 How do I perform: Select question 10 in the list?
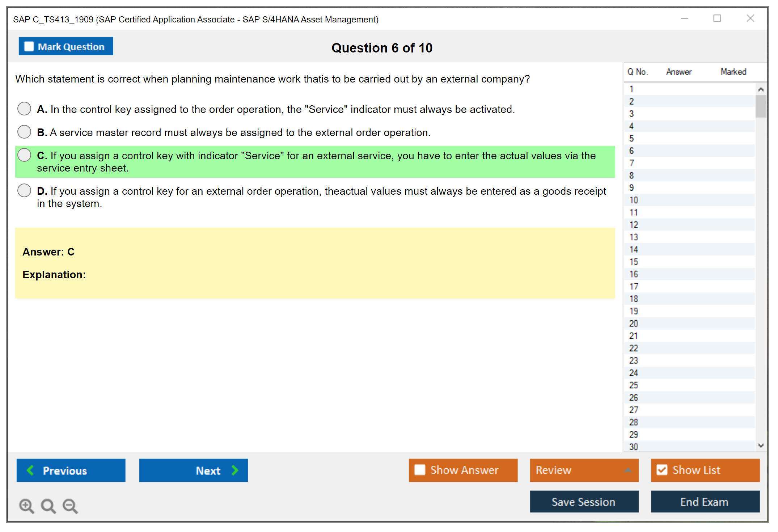click(634, 200)
